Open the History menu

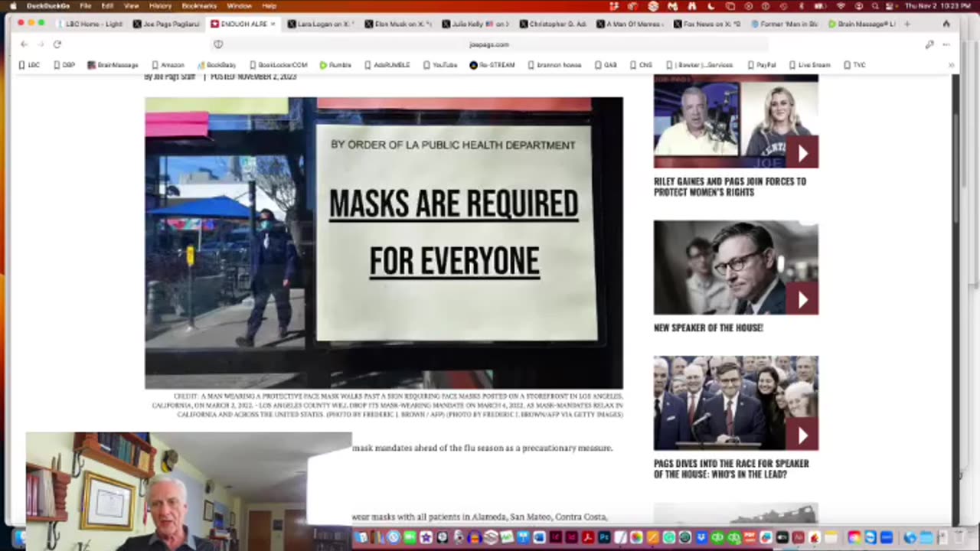(x=160, y=5)
